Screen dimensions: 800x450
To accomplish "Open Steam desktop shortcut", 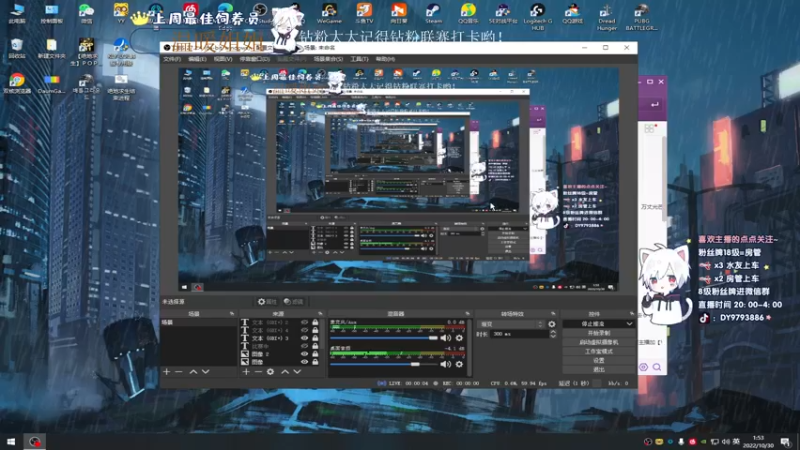I will 433,14.
